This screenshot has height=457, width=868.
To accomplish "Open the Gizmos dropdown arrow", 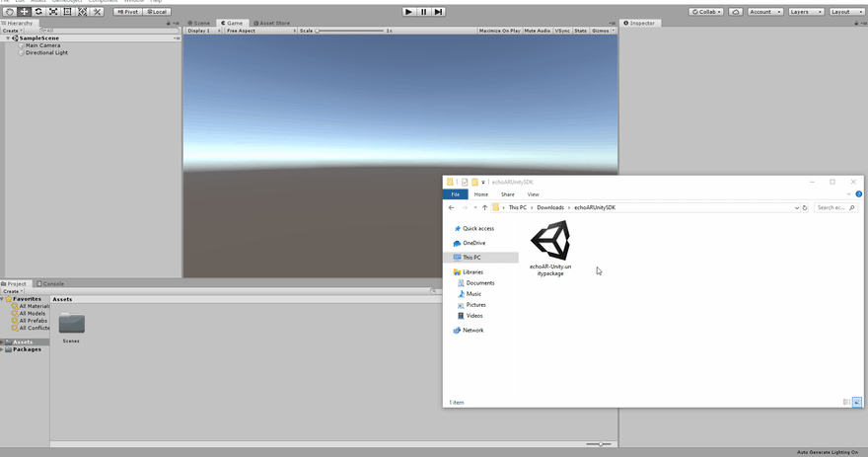I will (x=614, y=31).
